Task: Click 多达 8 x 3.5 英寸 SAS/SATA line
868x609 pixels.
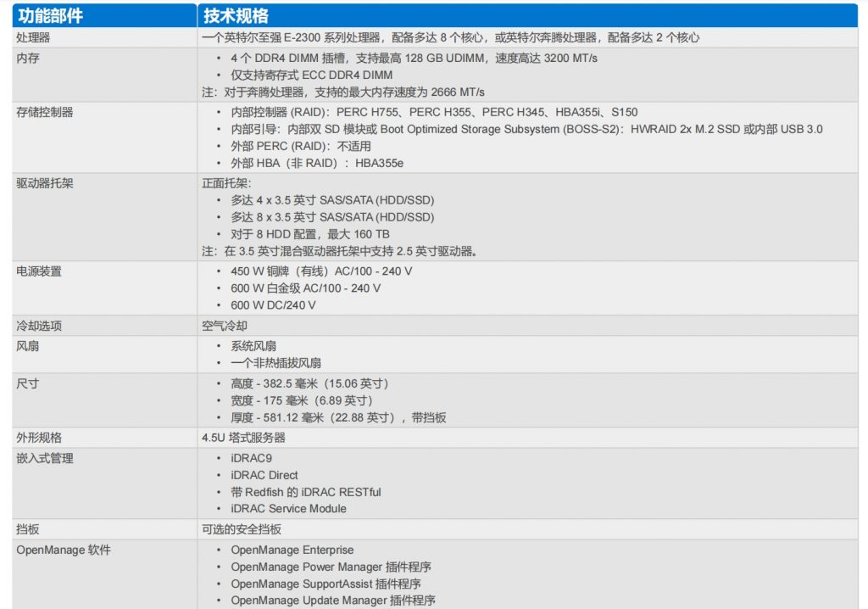Action: tap(332, 217)
